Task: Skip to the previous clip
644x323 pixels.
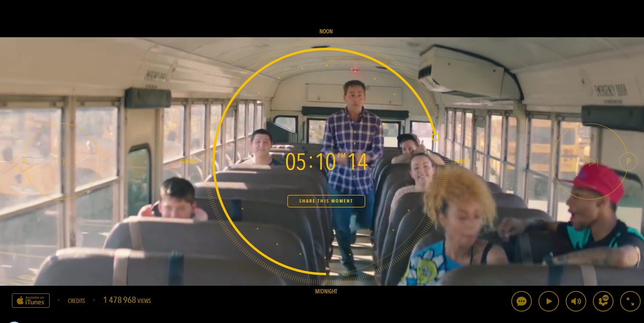Action: 63,161
